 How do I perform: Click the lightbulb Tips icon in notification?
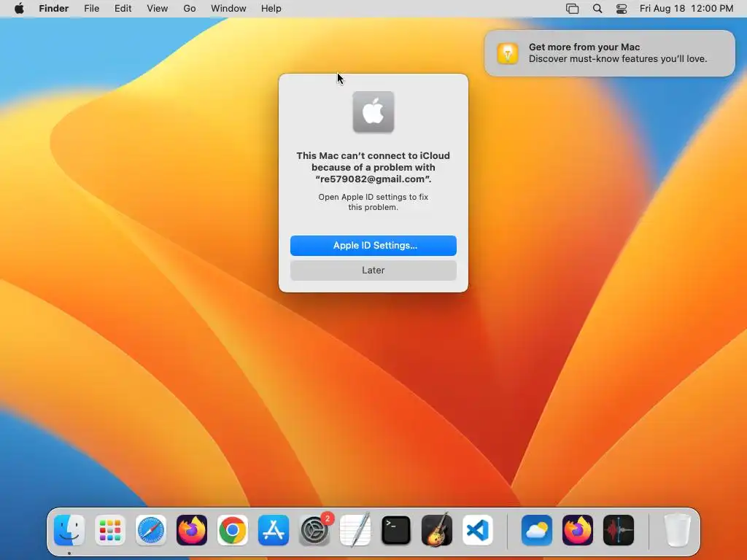click(x=508, y=52)
